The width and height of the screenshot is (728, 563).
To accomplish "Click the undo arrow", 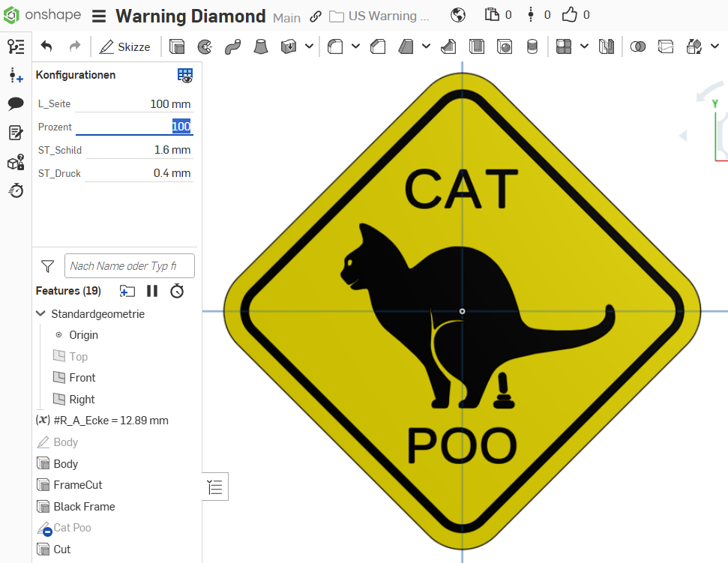I will (46, 46).
